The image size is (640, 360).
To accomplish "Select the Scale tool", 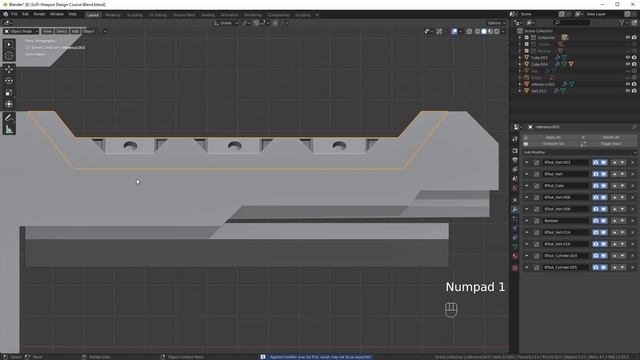I will point(9,93).
